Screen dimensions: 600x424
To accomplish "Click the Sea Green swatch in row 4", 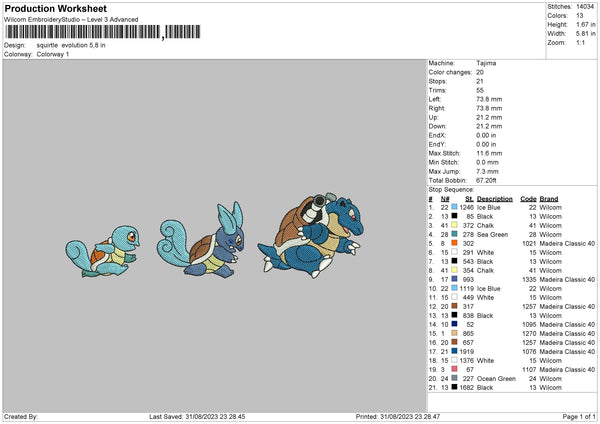I will click(x=454, y=234).
